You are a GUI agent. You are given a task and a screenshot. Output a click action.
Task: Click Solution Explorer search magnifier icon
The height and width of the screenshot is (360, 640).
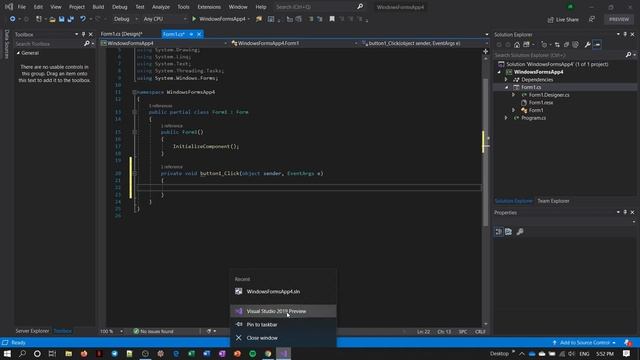(x=629, y=55)
